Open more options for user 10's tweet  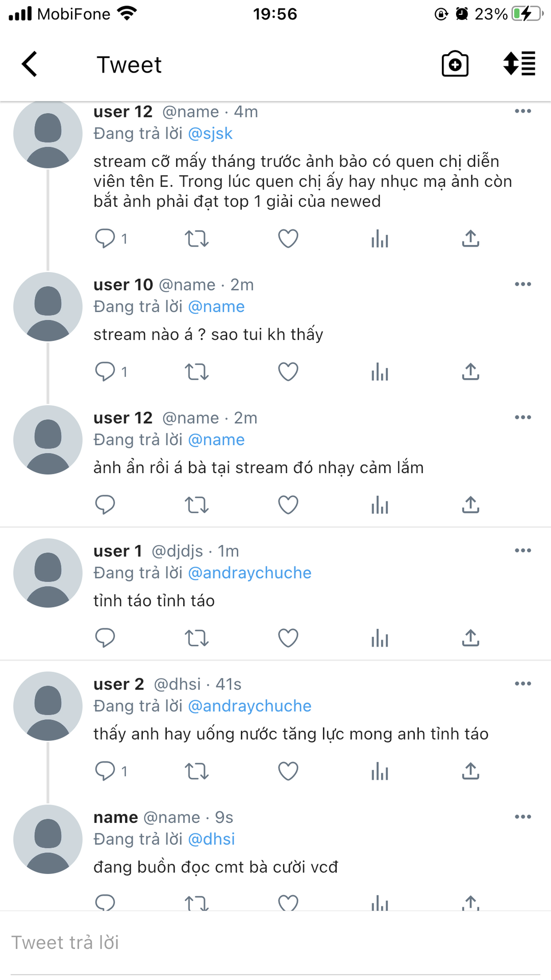click(x=523, y=284)
